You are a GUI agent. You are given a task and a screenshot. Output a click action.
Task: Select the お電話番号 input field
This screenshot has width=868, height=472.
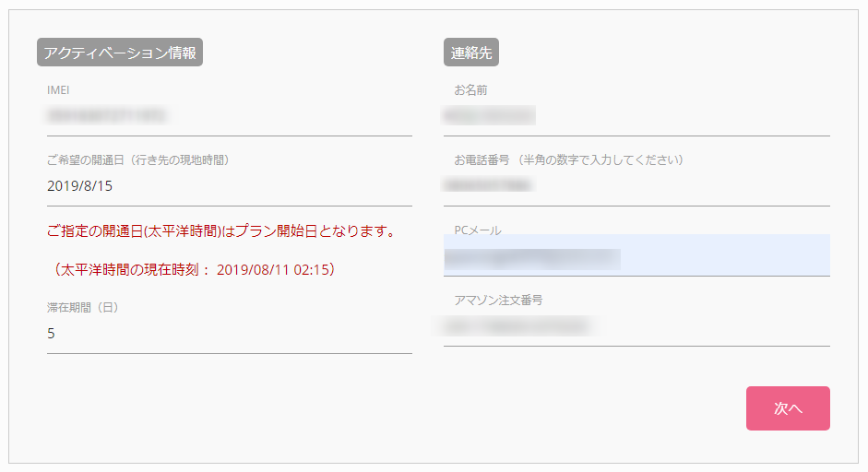point(636,186)
